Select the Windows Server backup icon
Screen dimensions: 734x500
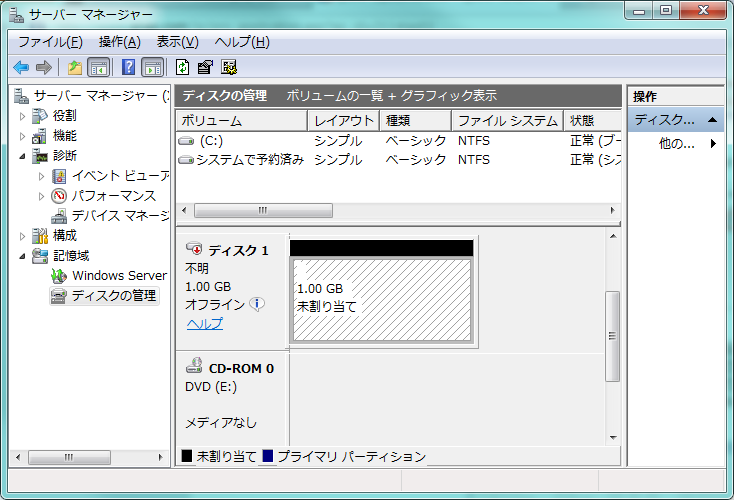[59, 276]
